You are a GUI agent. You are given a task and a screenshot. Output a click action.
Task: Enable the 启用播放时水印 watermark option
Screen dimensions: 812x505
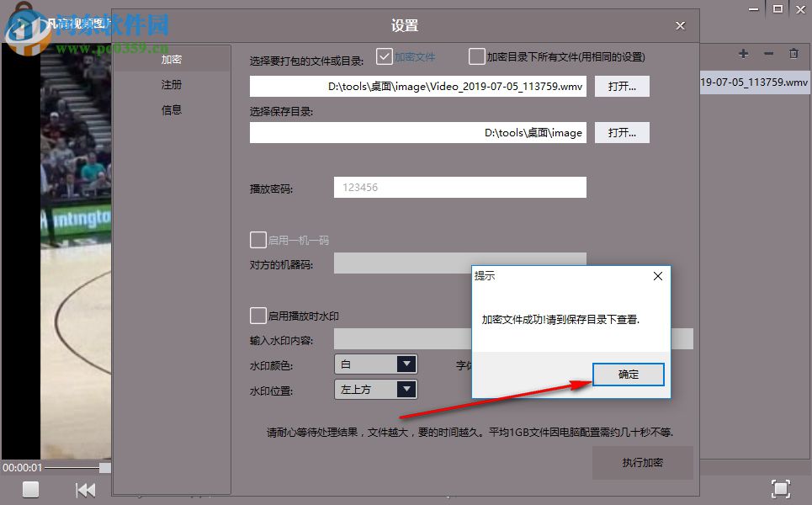pyautogui.click(x=258, y=316)
